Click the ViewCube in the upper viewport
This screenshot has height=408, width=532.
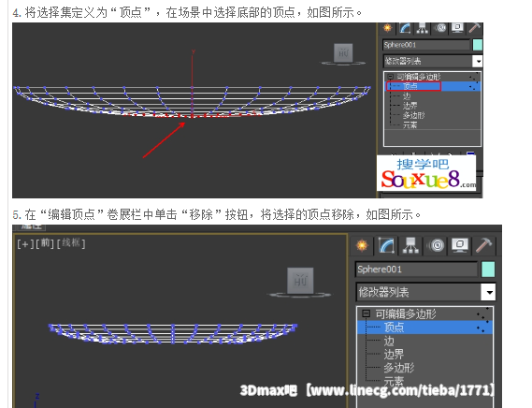[343, 53]
